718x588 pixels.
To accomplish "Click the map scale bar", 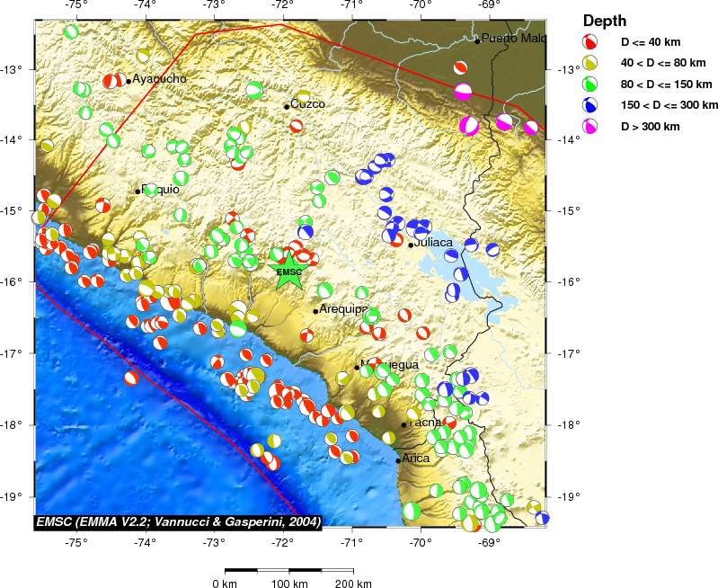I will tap(289, 571).
